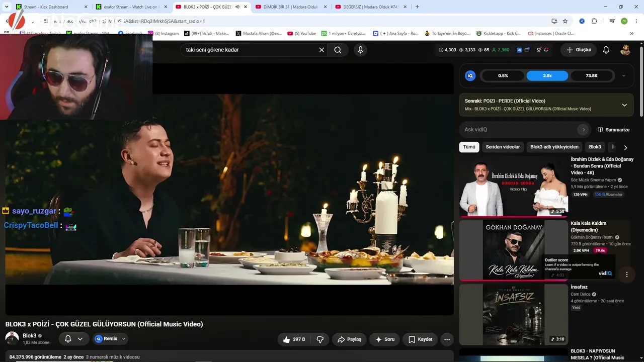Open a new browser tab
This screenshot has width=644, height=362.
pos(417,7)
